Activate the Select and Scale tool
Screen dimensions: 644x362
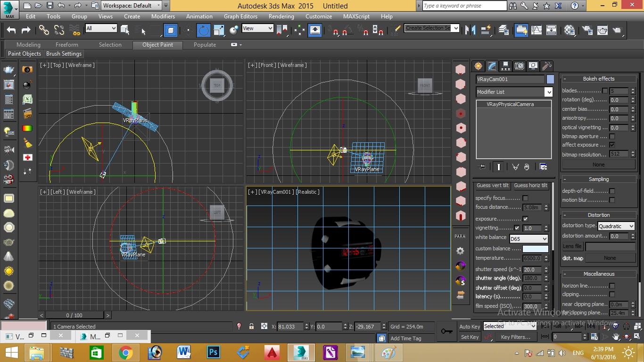[x=219, y=30]
